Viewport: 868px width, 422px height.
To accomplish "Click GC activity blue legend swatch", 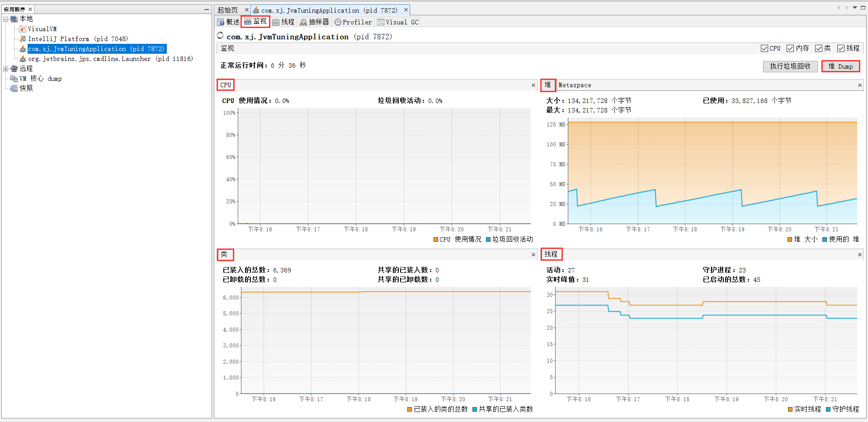I will pos(488,239).
